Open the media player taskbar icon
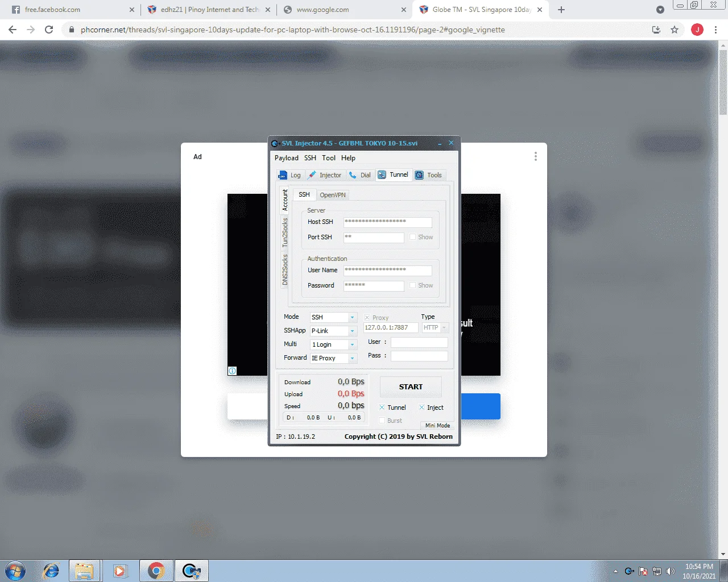 point(119,571)
